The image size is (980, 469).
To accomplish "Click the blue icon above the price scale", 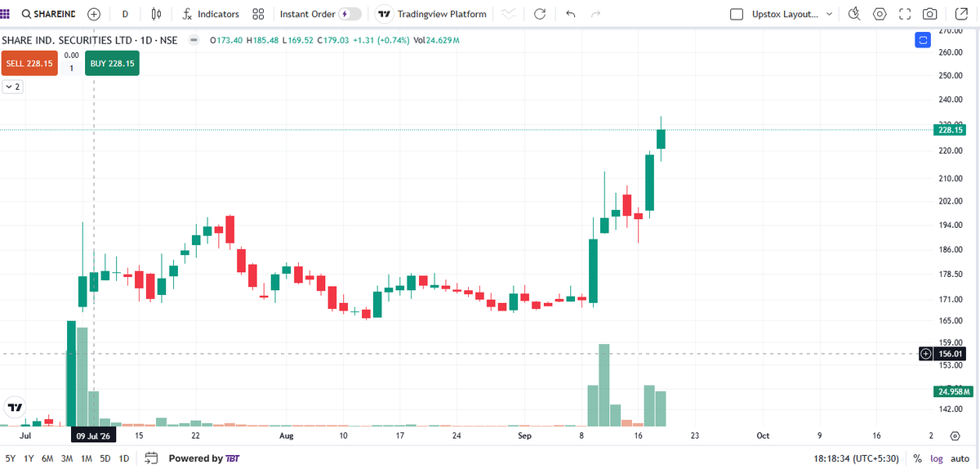I will pyautogui.click(x=923, y=39).
